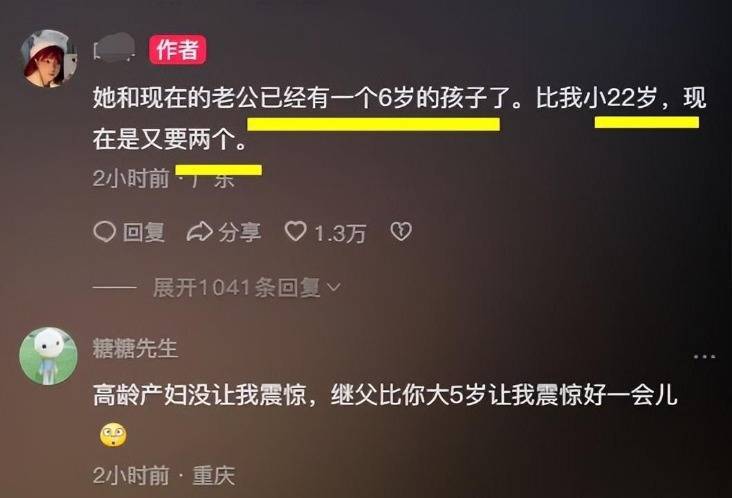Viewport: 732px width, 498px height.
Task: Click the 回复 text label
Action: point(144,232)
